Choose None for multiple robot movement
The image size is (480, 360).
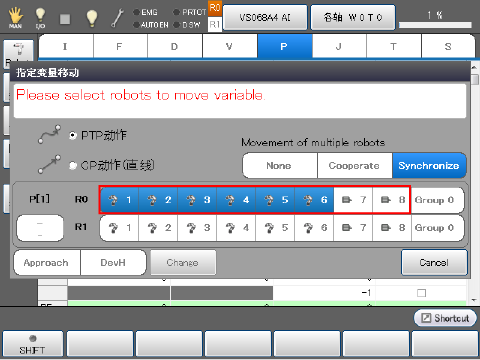pos(280,166)
